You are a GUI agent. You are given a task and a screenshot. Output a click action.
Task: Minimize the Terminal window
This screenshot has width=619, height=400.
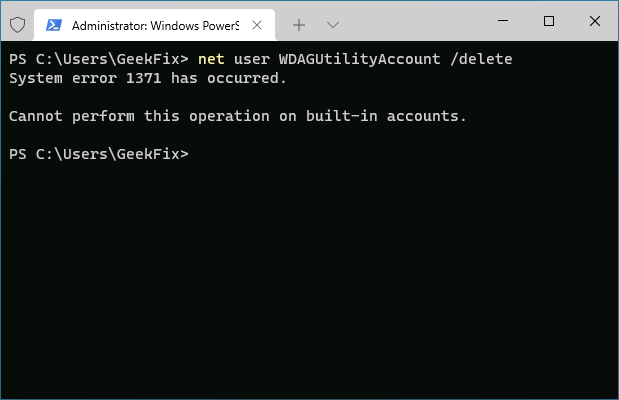(x=503, y=21)
